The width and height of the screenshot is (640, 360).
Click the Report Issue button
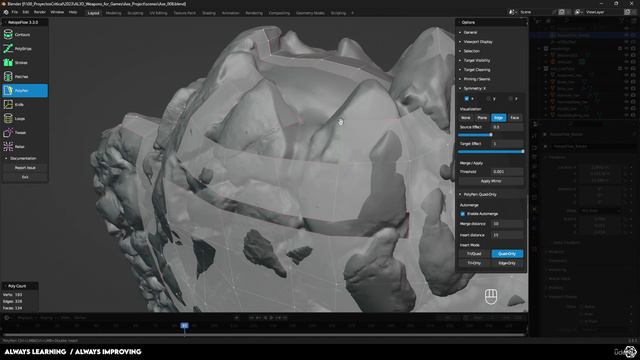click(25, 168)
